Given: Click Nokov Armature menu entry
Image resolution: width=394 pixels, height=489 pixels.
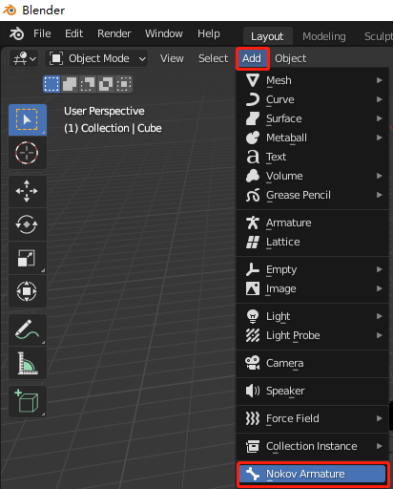Looking at the screenshot, I should (313, 474).
